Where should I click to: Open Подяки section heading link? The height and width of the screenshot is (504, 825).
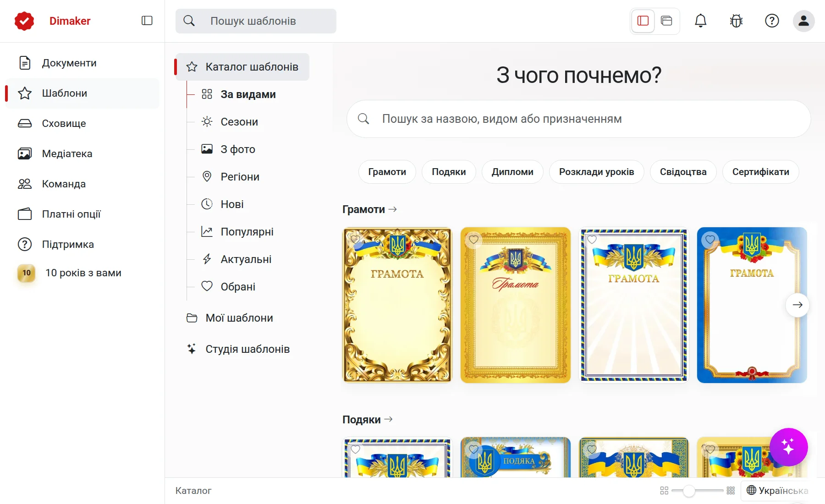367,420
